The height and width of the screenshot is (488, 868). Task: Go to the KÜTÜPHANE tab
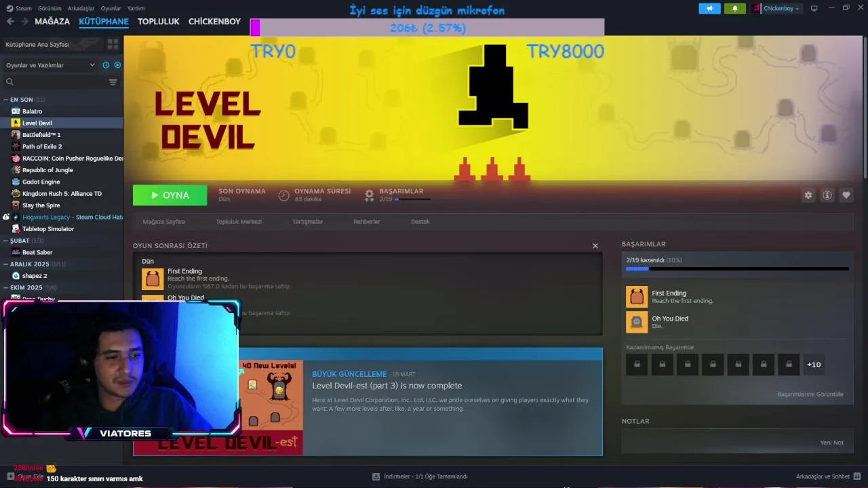(103, 22)
